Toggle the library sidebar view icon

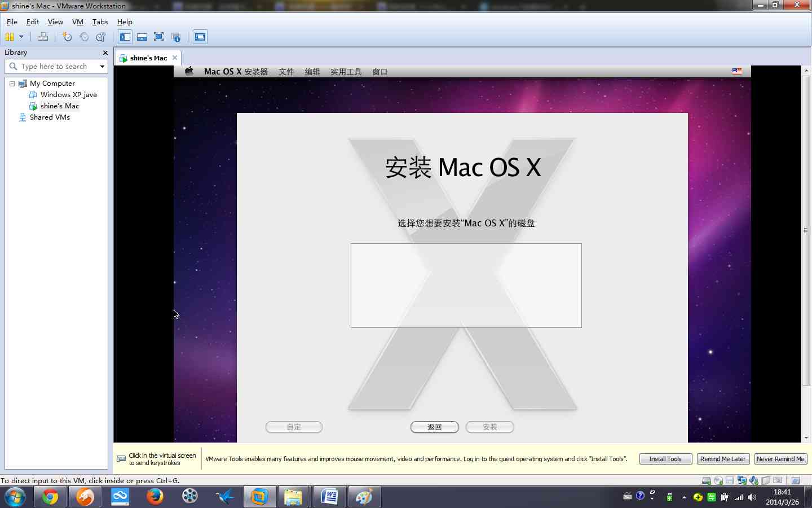[x=125, y=37]
